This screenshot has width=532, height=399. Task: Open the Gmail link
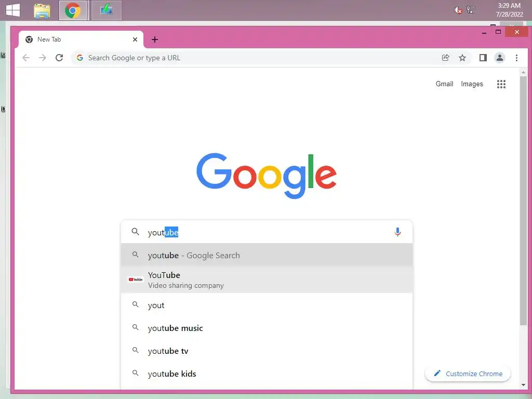click(445, 84)
